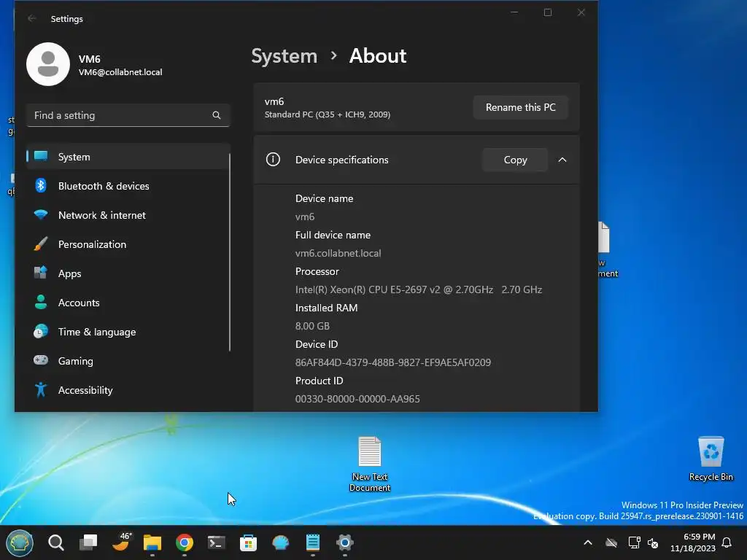Open the System category in Settings sidebar
This screenshot has height=560, width=747.
(x=128, y=157)
